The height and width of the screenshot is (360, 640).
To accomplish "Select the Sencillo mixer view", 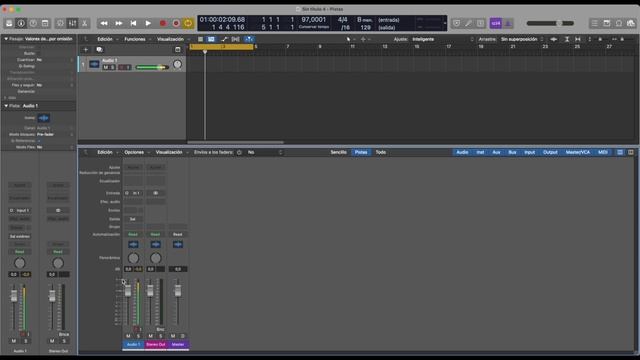I will [338, 152].
